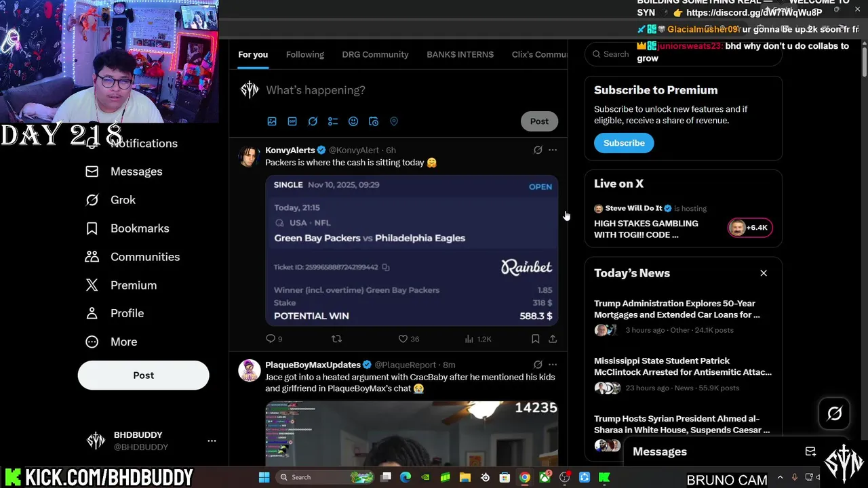868x488 pixels.
Task: Open account menu dots beside BHDBUDDY
Action: [x=212, y=441]
